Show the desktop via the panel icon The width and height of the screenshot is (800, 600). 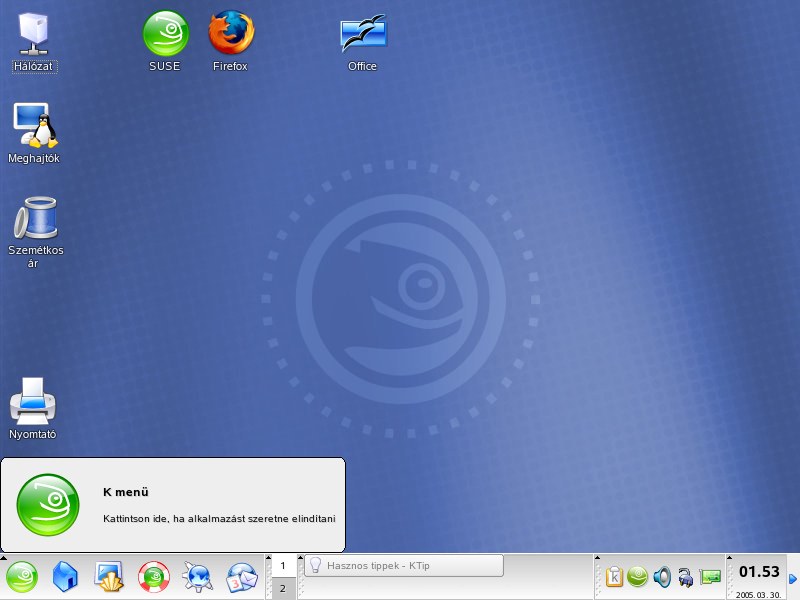[109, 577]
